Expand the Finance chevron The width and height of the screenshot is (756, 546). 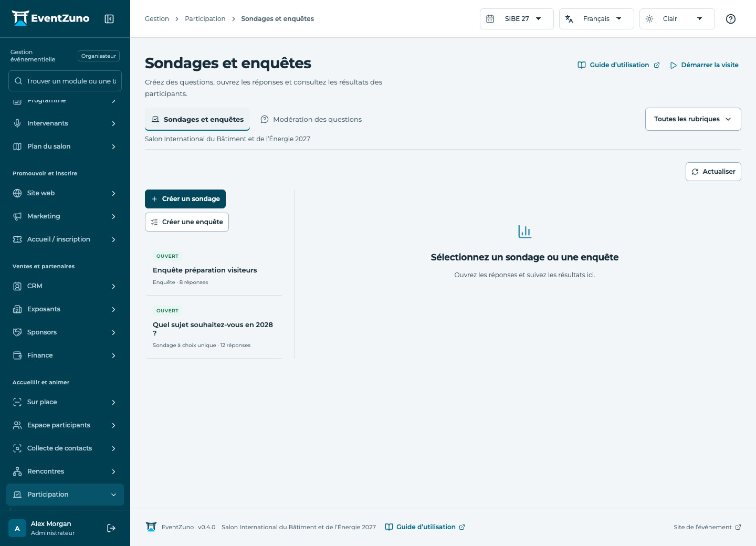click(x=113, y=355)
